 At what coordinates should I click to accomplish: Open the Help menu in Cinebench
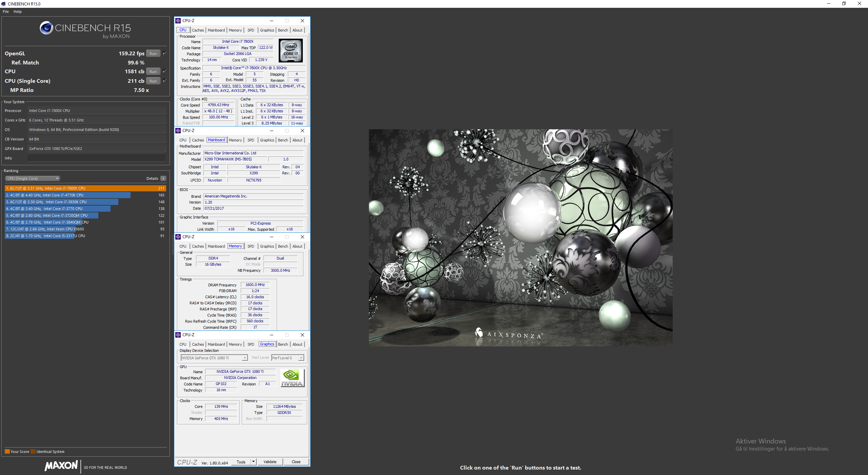18,12
